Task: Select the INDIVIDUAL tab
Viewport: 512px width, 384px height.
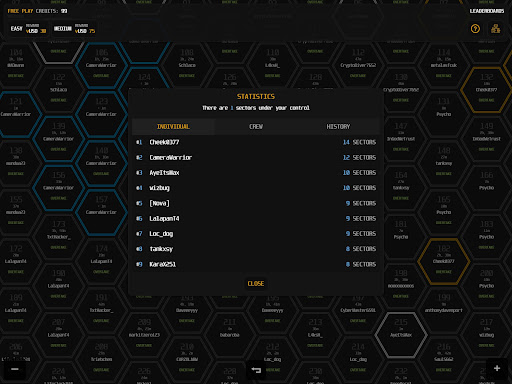Action: tap(173, 127)
